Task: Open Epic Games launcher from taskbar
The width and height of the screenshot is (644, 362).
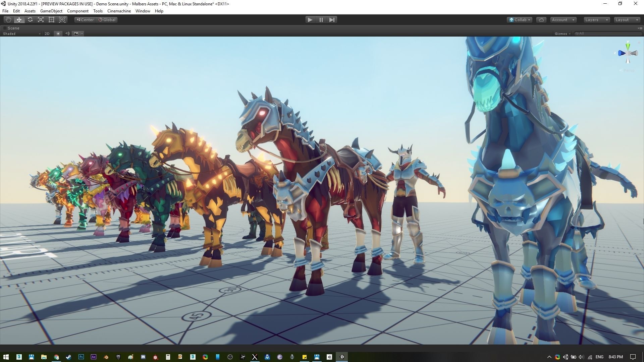Action: [x=118, y=357]
